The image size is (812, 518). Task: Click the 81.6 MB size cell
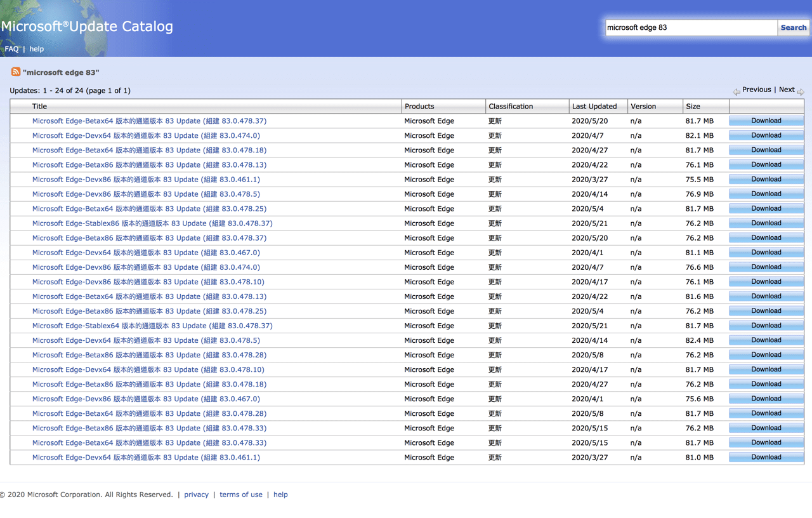coord(699,296)
